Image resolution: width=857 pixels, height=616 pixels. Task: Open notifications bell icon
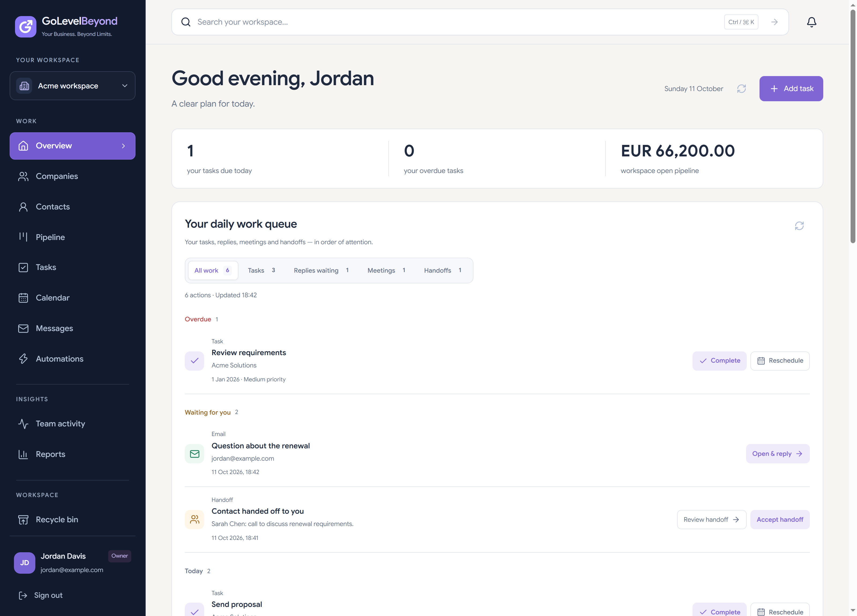(x=811, y=22)
